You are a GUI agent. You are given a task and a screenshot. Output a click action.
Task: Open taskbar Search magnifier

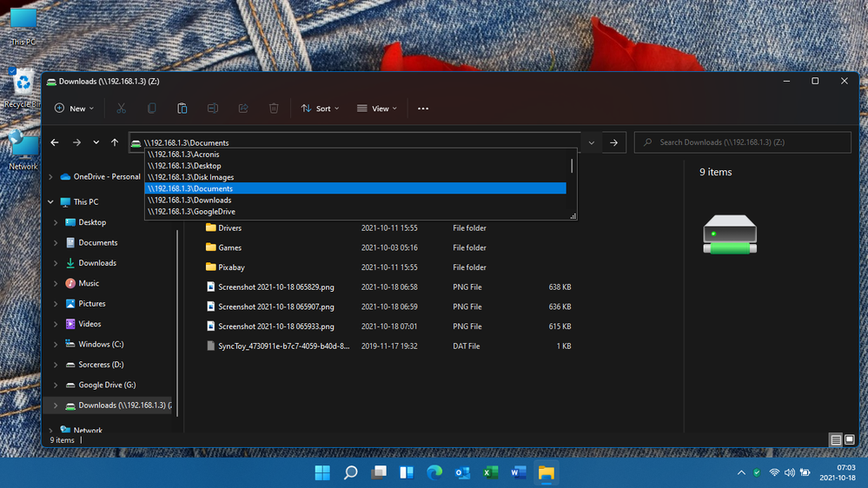tap(350, 472)
